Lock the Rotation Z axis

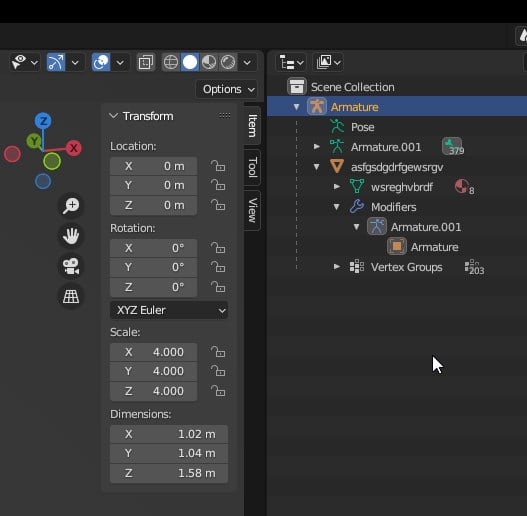(218, 287)
